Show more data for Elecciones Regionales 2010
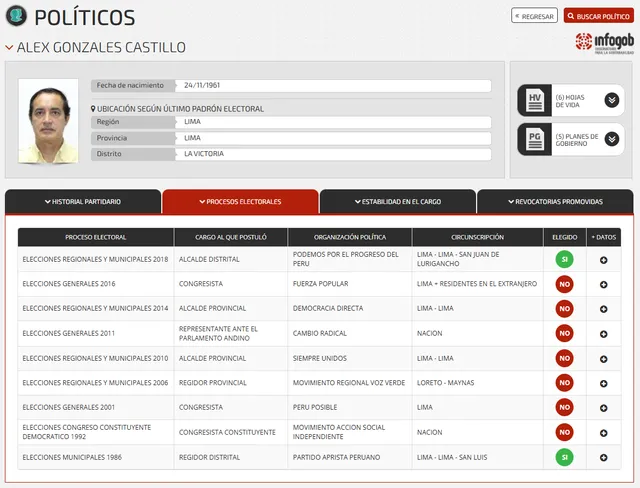640x488 pixels. coord(603,359)
